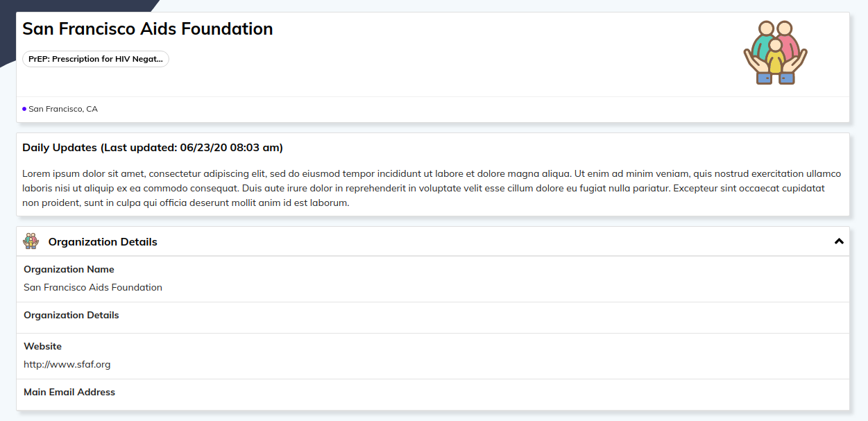The width and height of the screenshot is (868, 421).
Task: Click the Main Email Address field row
Action: click(69, 392)
